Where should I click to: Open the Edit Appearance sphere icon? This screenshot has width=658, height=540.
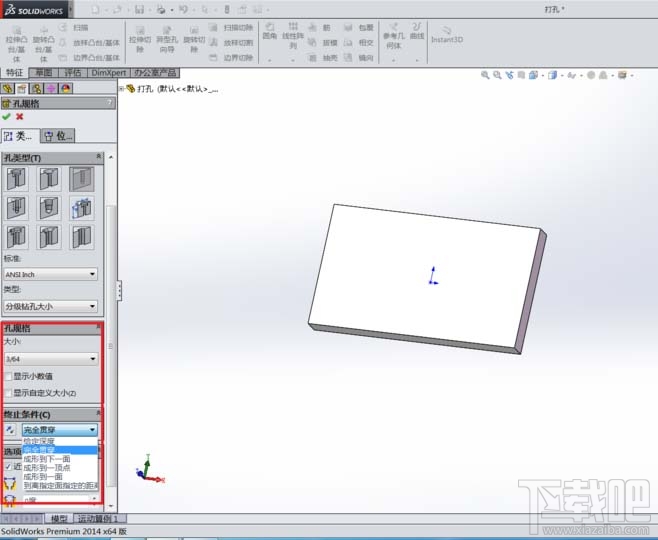tap(591, 75)
